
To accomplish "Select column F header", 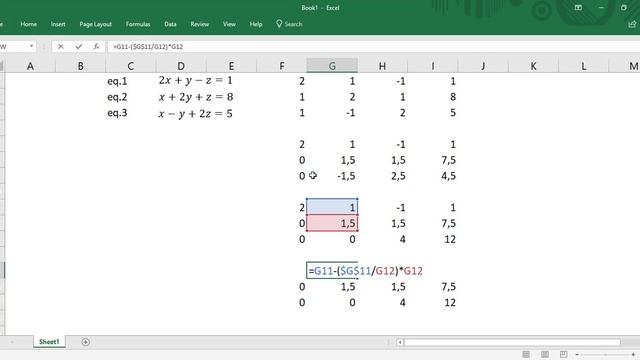I will point(282,66).
